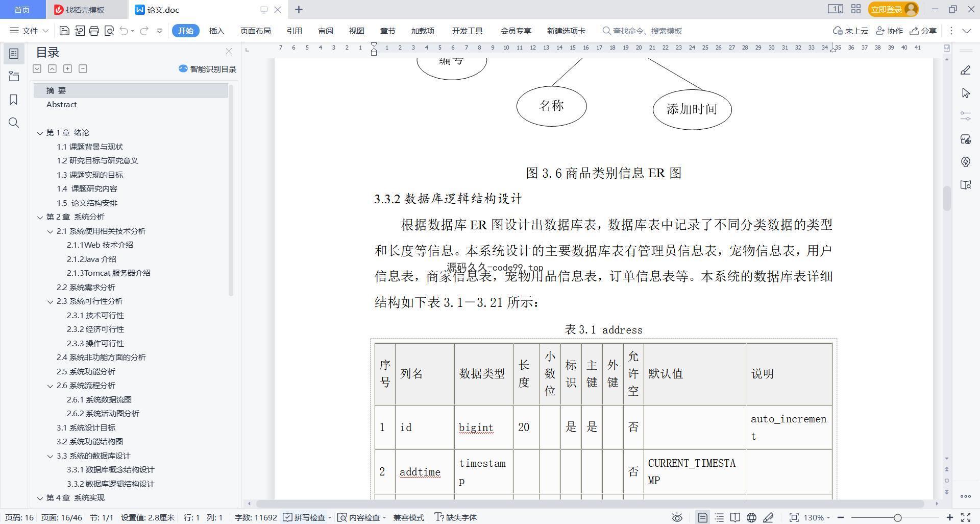
Task: Open the zoom 130% dropdown
Action: coord(817,517)
